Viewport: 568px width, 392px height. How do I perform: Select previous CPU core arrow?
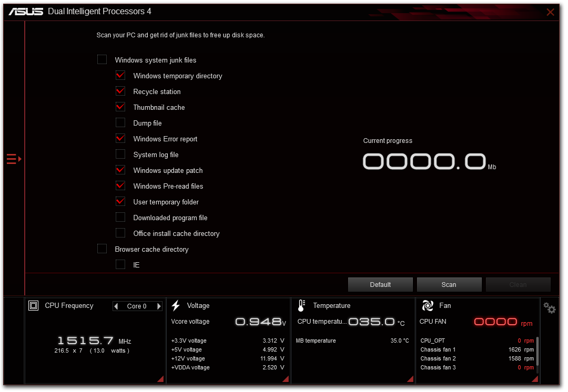point(116,306)
